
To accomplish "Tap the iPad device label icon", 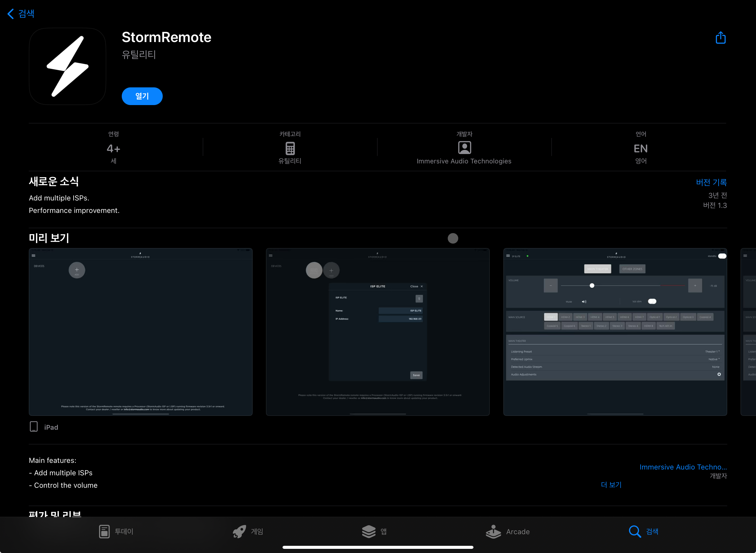I will 34,426.
